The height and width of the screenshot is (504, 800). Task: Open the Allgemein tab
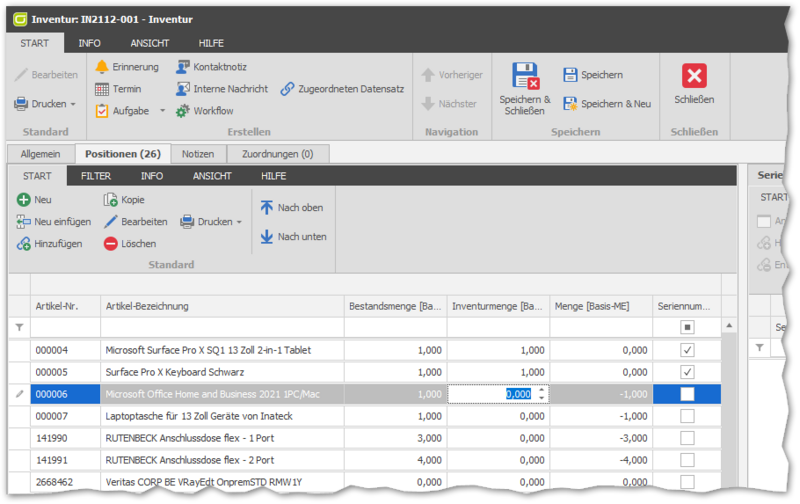40,154
